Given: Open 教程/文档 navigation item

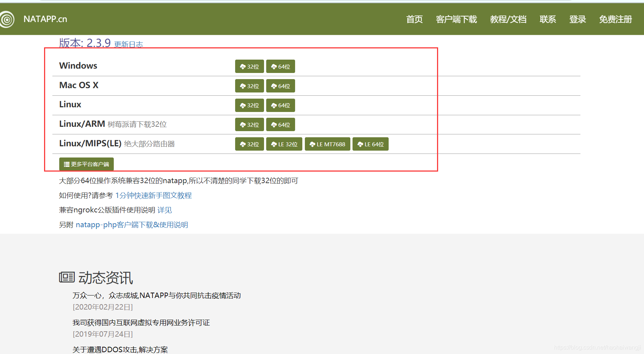Looking at the screenshot, I should (x=508, y=19).
